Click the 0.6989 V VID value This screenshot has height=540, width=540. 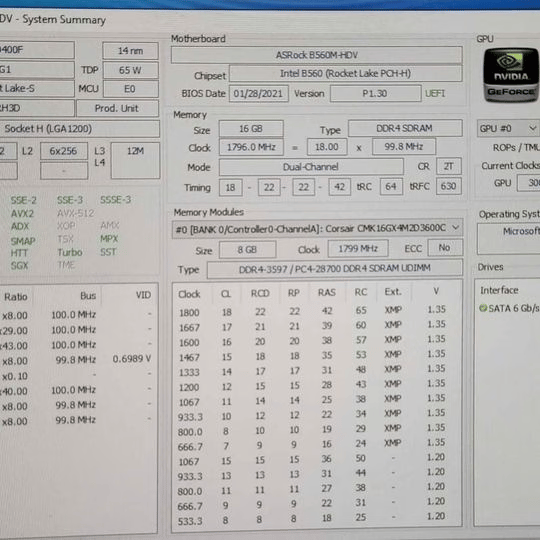(132, 359)
